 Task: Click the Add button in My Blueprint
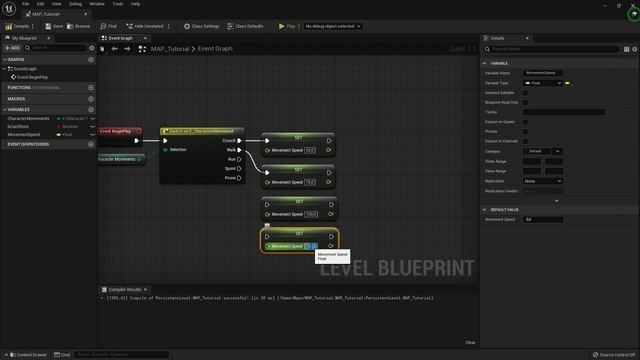[12, 48]
